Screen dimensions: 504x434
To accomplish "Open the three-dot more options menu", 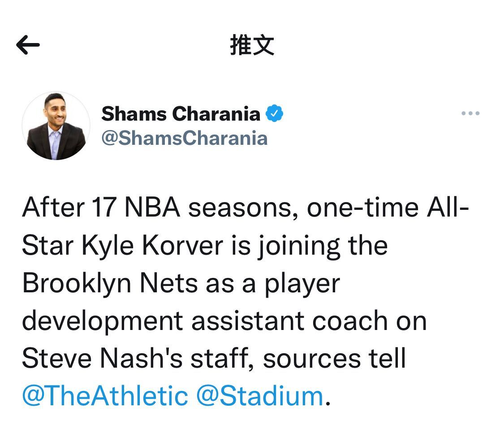I will coord(470,113).
